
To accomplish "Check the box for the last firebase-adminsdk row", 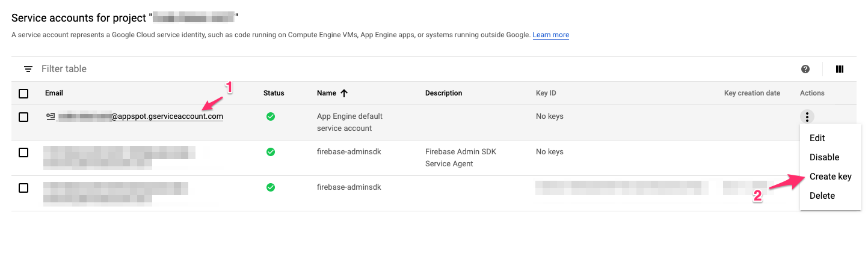I will coord(23,188).
